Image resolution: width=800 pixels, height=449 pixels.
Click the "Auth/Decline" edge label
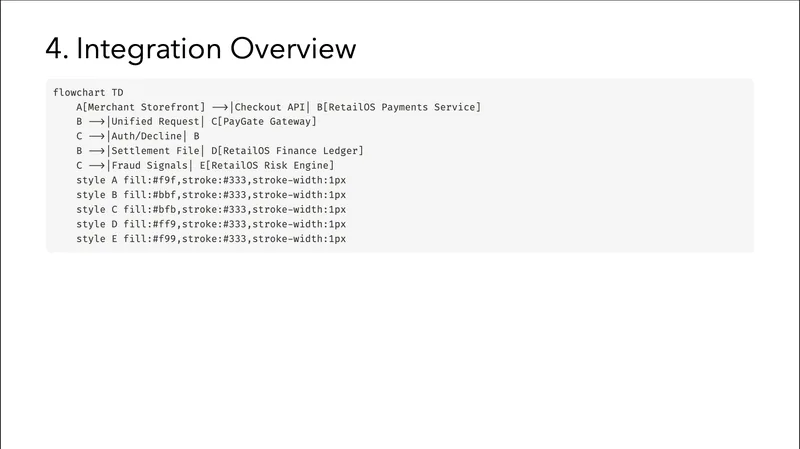click(x=147, y=136)
